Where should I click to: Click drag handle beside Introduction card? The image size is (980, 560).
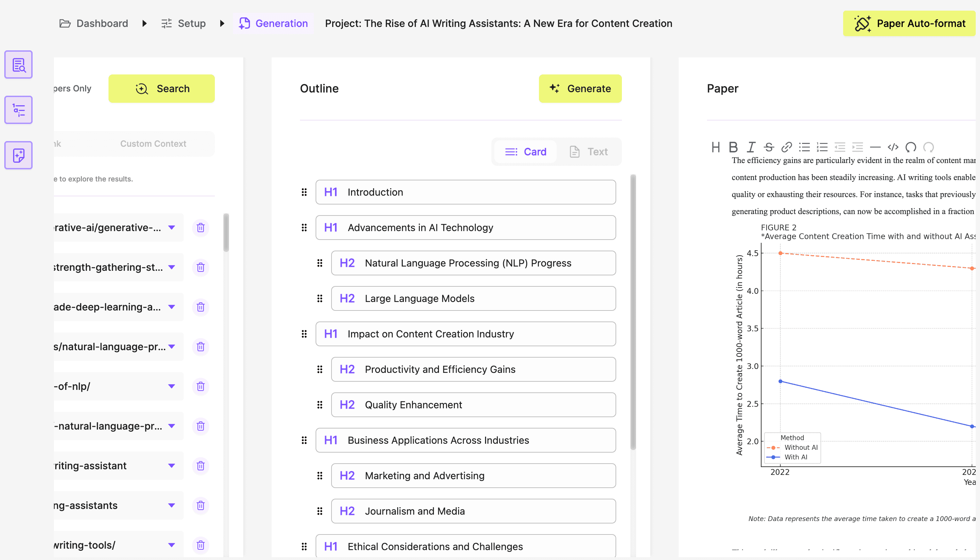(304, 192)
